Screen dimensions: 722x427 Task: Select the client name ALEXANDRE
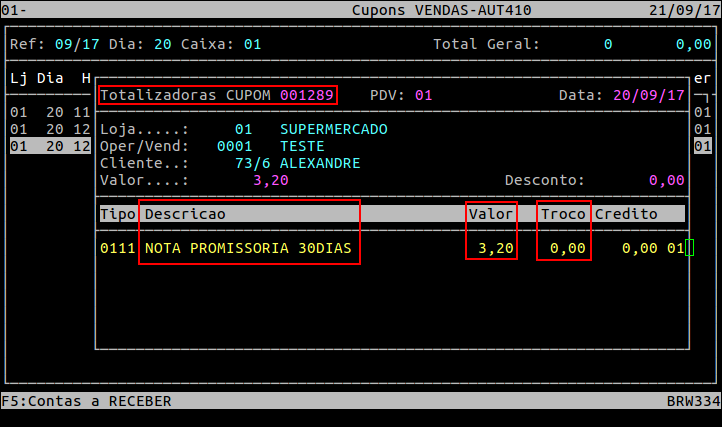(x=320, y=163)
